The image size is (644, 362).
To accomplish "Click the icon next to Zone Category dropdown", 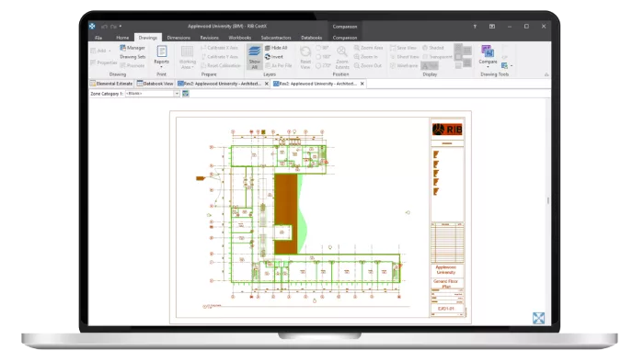I will pyautogui.click(x=186, y=94).
